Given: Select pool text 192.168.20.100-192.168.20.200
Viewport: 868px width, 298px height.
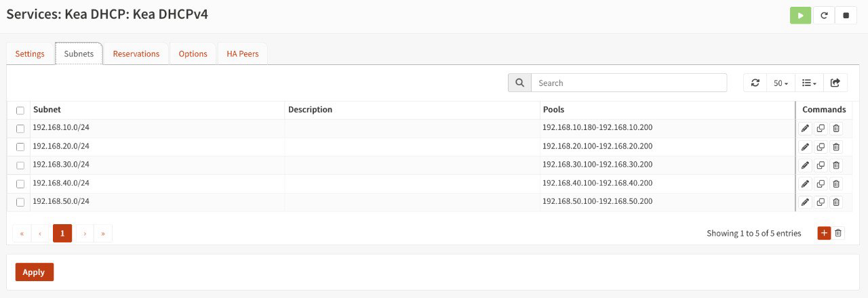Looking at the screenshot, I should click(597, 146).
